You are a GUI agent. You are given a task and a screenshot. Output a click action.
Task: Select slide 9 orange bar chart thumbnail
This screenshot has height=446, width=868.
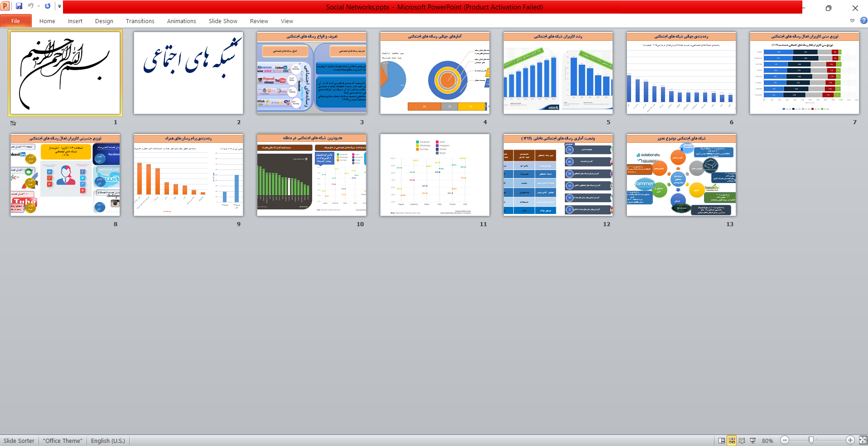pos(188,175)
